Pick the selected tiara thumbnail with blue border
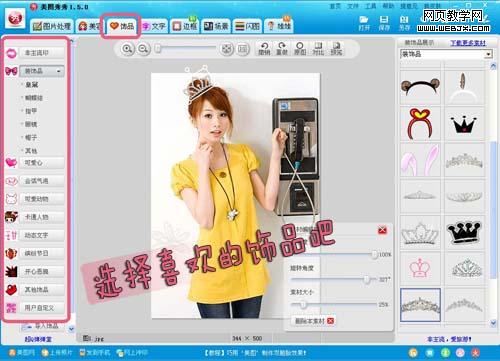This screenshot has height=361, width=500. 420,305
